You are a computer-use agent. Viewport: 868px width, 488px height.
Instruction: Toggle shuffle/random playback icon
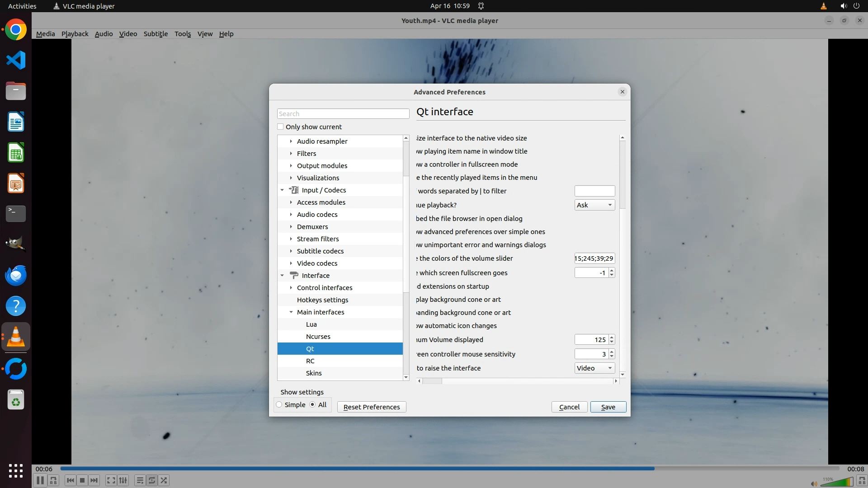[164, 480]
